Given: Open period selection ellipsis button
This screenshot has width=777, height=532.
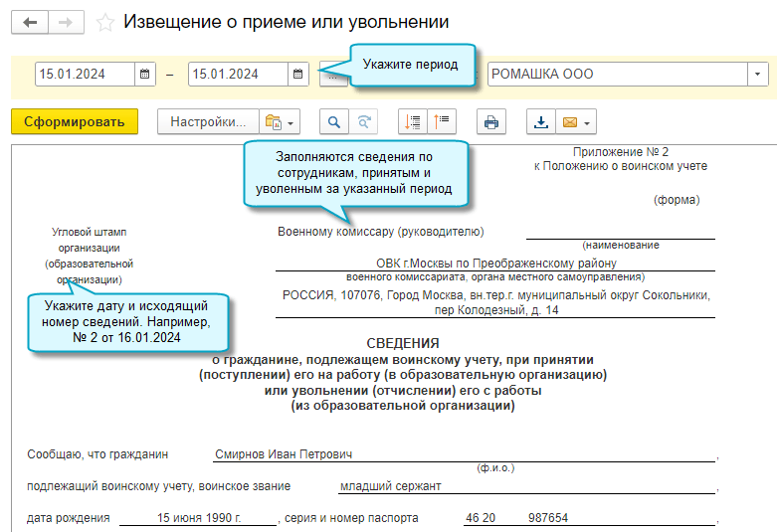Looking at the screenshot, I should [x=333, y=75].
